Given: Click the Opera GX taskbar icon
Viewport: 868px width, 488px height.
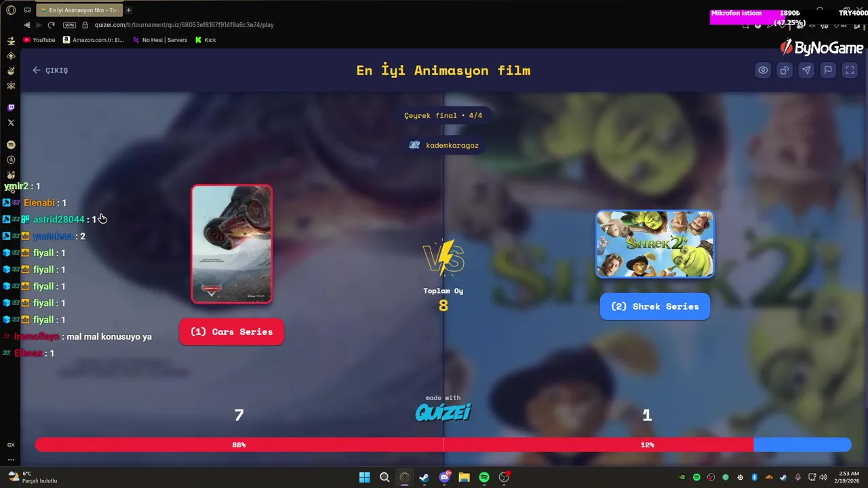Looking at the screenshot, I should [404, 477].
